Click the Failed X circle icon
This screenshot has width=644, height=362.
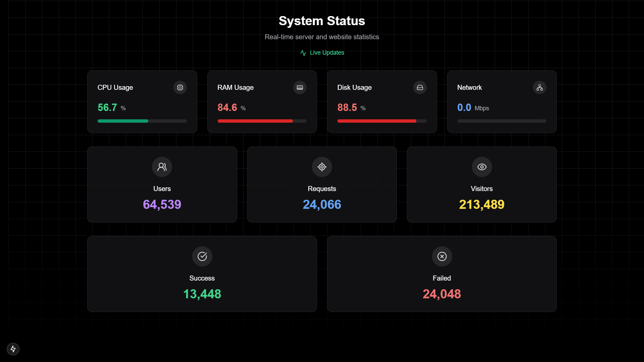tap(442, 256)
